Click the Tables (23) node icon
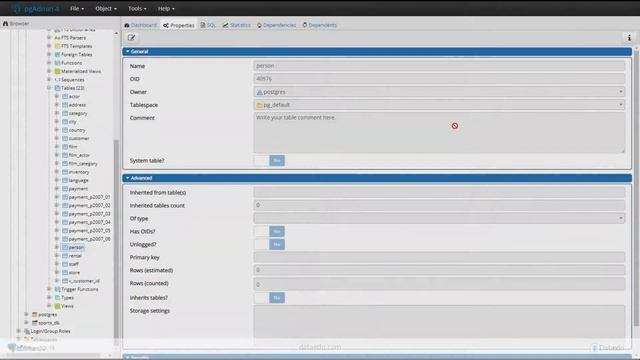This screenshot has height=360, width=640. pos(57,88)
